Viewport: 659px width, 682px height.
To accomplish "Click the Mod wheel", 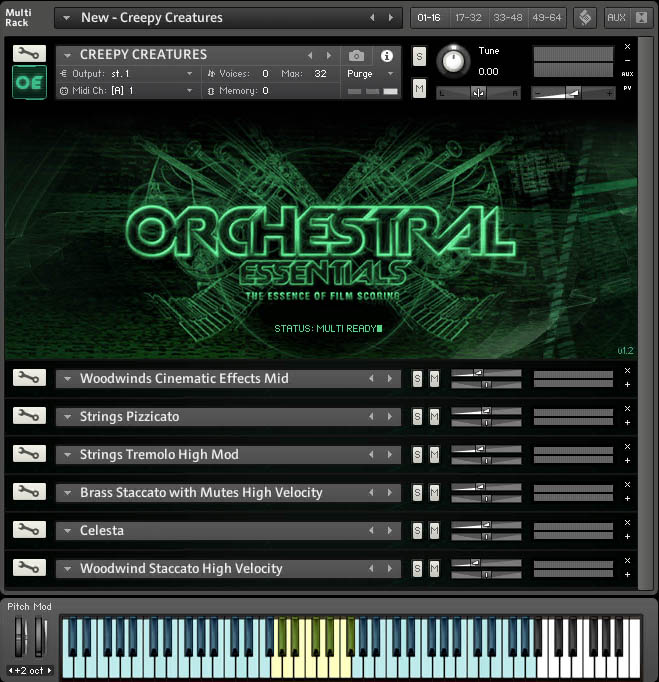I will point(40,637).
